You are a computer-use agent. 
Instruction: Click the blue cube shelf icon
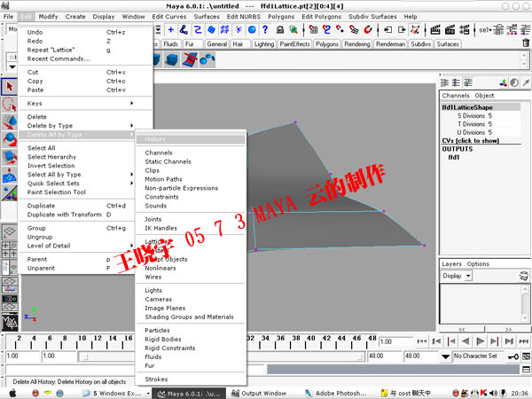[172, 59]
